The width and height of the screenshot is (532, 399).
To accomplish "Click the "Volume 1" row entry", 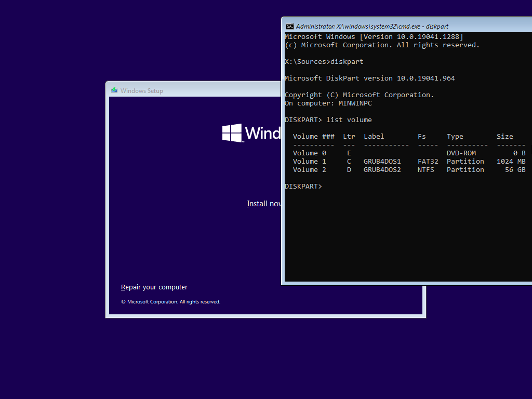I will 310,162.
